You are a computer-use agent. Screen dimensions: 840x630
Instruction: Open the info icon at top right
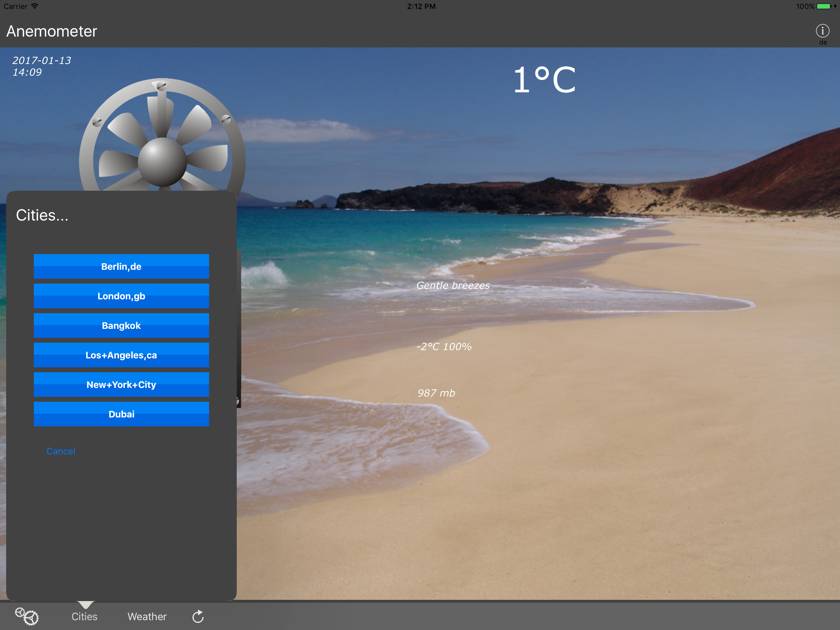click(x=822, y=31)
